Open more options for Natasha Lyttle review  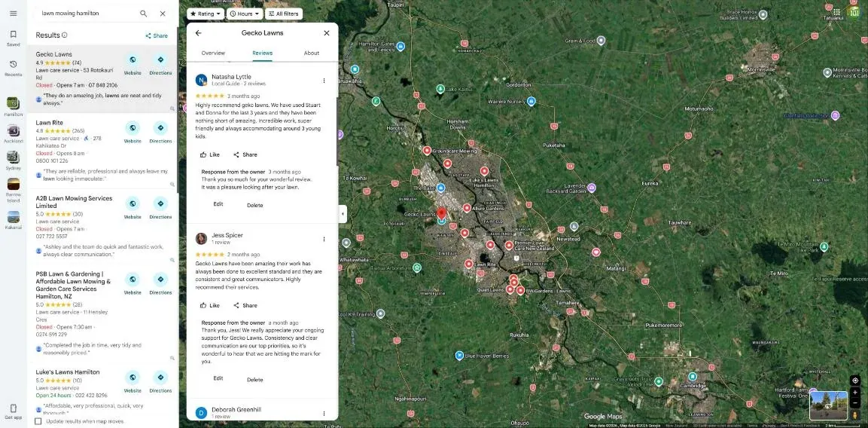click(x=324, y=81)
